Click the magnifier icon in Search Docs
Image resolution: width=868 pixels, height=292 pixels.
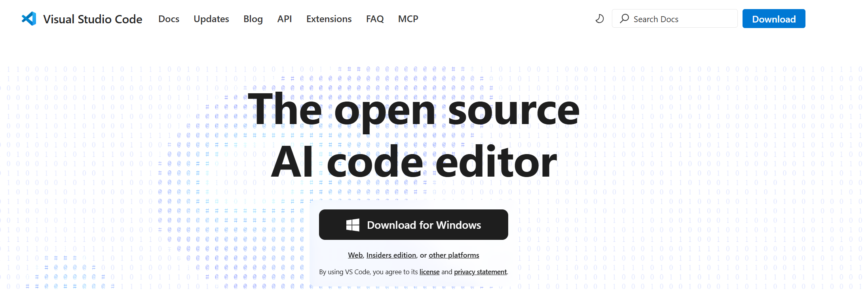coord(624,19)
